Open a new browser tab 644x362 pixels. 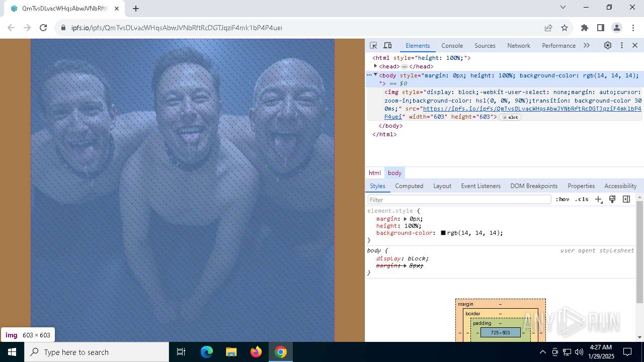pos(136,9)
